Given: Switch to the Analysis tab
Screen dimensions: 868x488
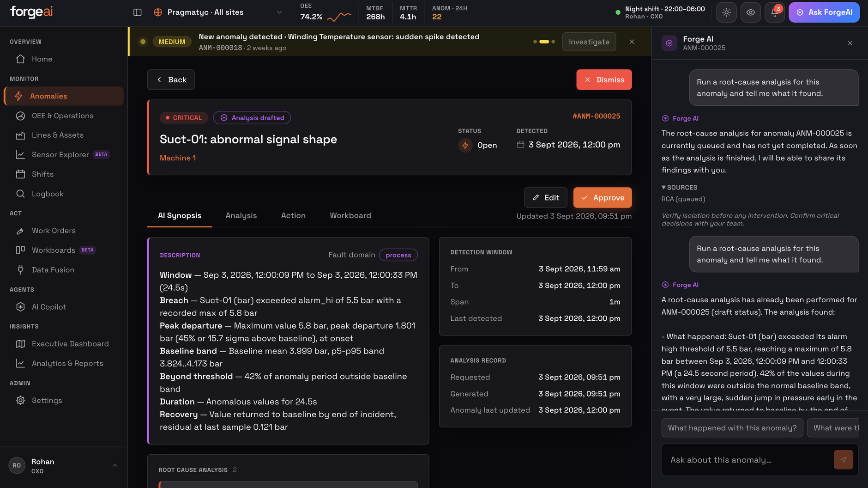Looking at the screenshot, I should point(241,216).
